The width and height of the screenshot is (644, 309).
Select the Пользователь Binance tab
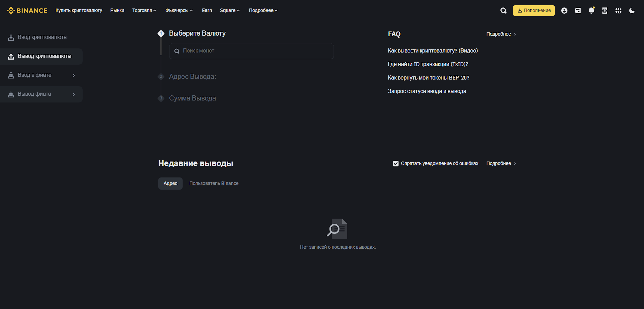(x=214, y=183)
